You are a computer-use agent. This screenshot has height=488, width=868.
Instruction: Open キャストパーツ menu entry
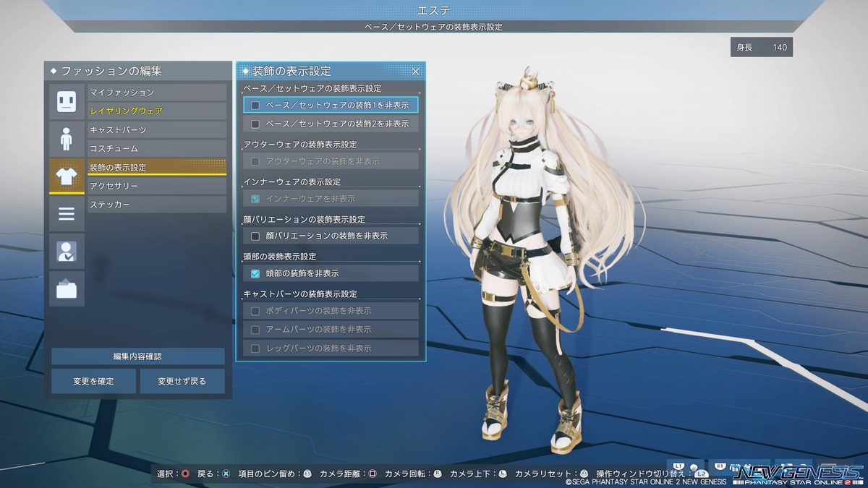coord(157,129)
